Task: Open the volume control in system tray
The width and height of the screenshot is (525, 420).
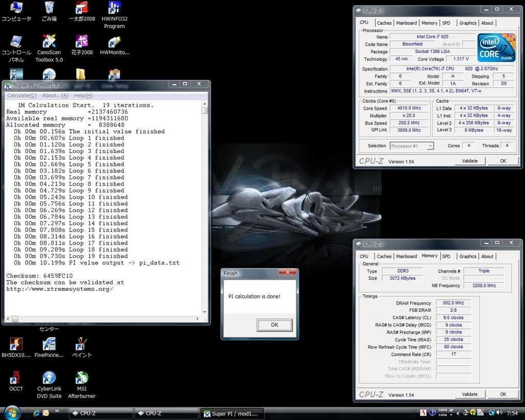Action: [499, 413]
